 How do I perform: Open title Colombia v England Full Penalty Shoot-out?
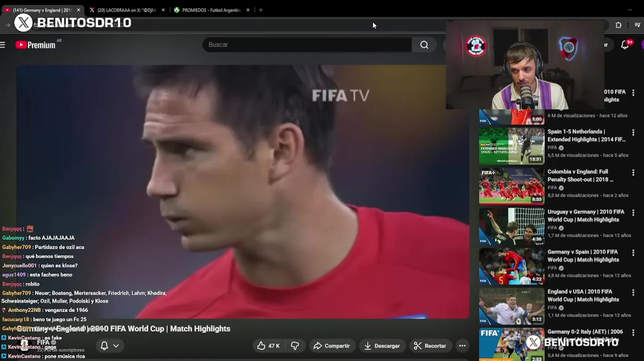click(580, 175)
